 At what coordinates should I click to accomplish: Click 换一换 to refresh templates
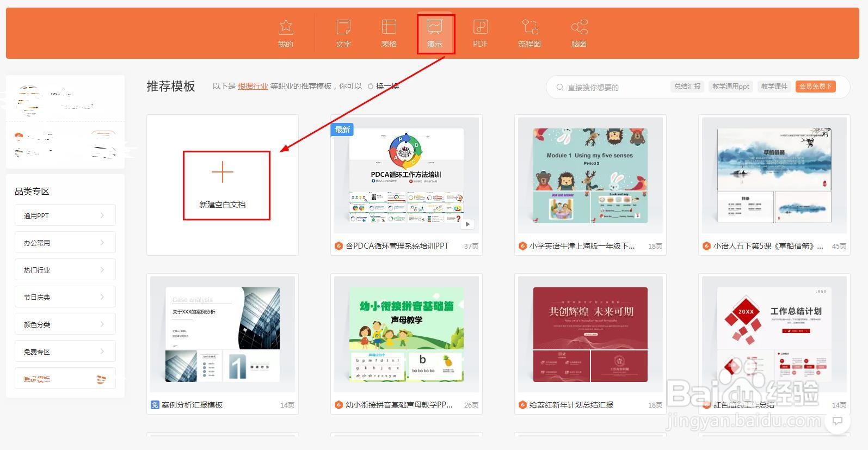point(387,86)
